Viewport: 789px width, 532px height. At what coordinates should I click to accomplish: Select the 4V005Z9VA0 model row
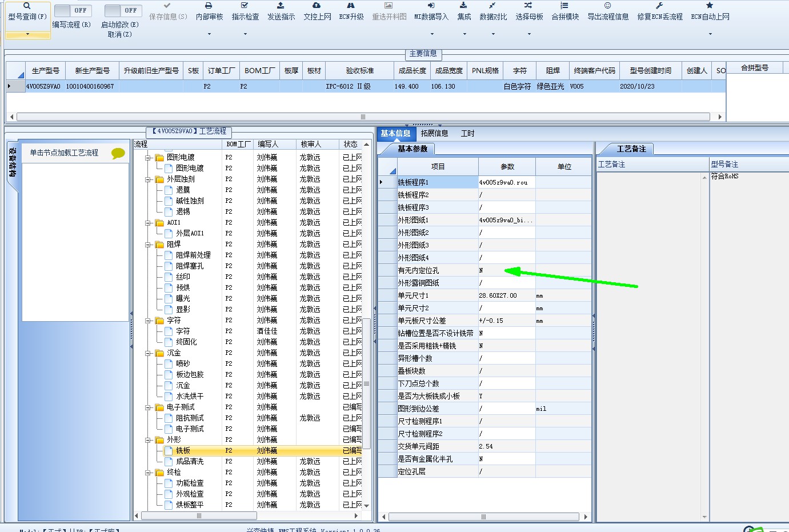pyautogui.click(x=366, y=86)
